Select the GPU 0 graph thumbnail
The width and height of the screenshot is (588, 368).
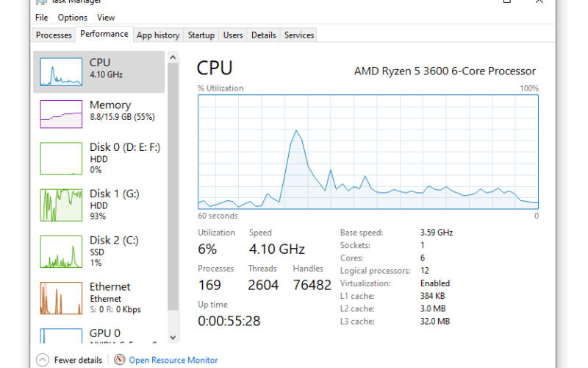coord(61,336)
